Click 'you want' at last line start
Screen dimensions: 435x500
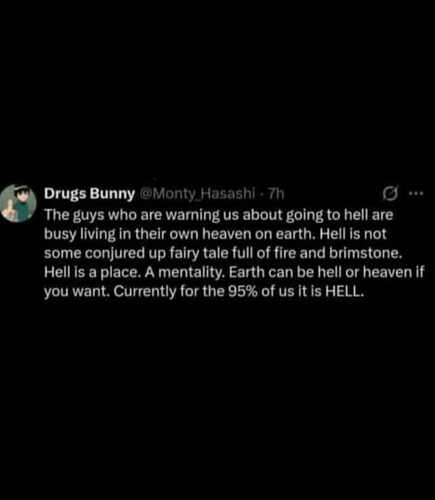click(77, 292)
